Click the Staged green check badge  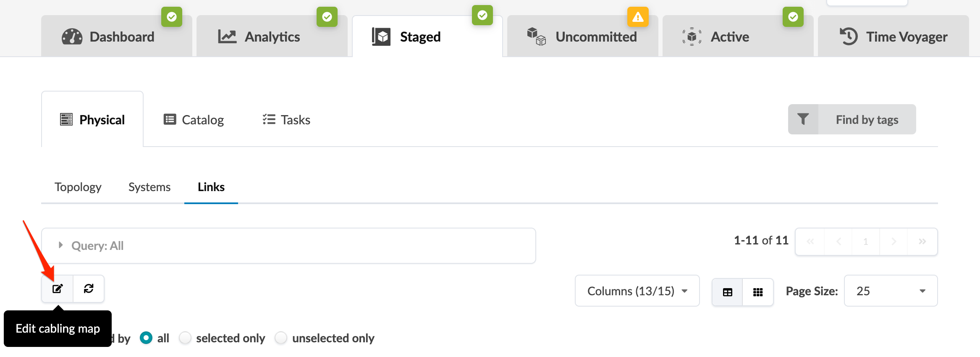(x=482, y=16)
